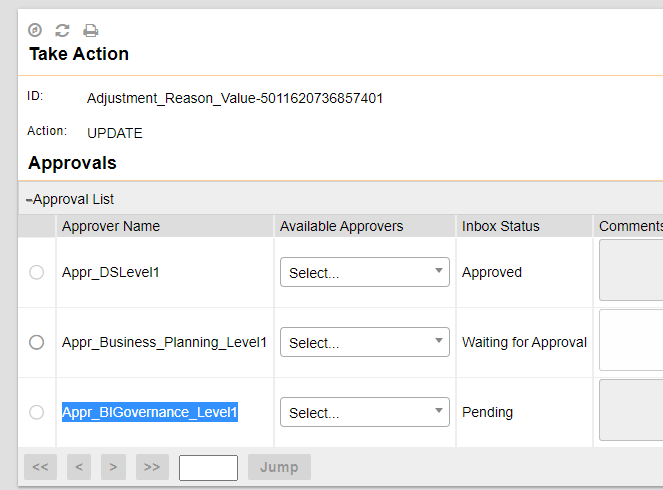Click the highlighted Appr_BIGovernance_Level1 name
Screen dimensions: 663x490
click(x=150, y=412)
